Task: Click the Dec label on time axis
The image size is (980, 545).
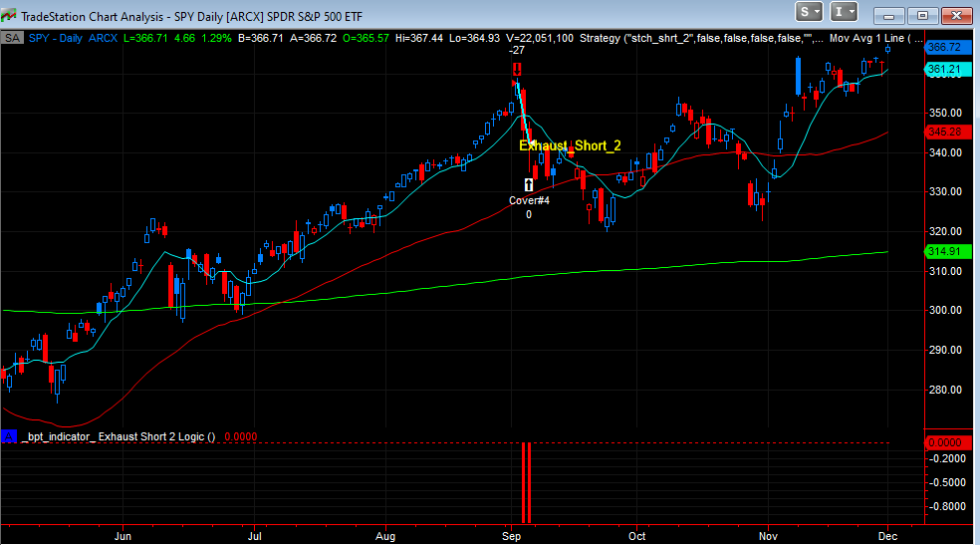Action: tap(887, 536)
